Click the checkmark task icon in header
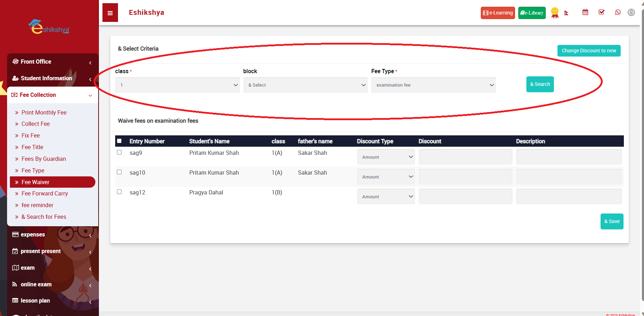The width and height of the screenshot is (644, 316). (601, 12)
